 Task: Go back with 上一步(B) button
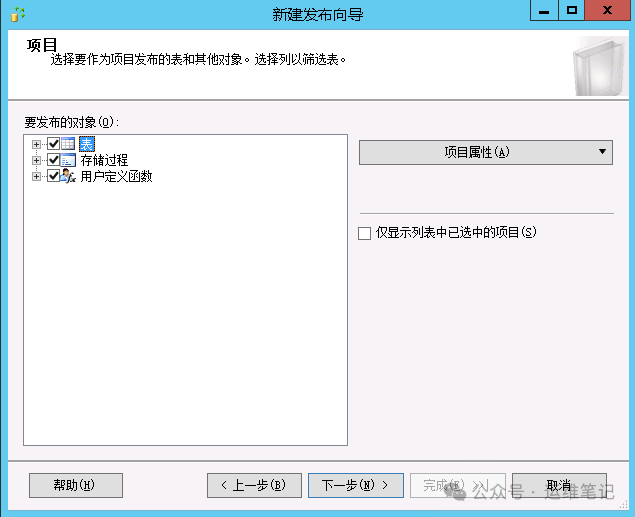click(253, 485)
